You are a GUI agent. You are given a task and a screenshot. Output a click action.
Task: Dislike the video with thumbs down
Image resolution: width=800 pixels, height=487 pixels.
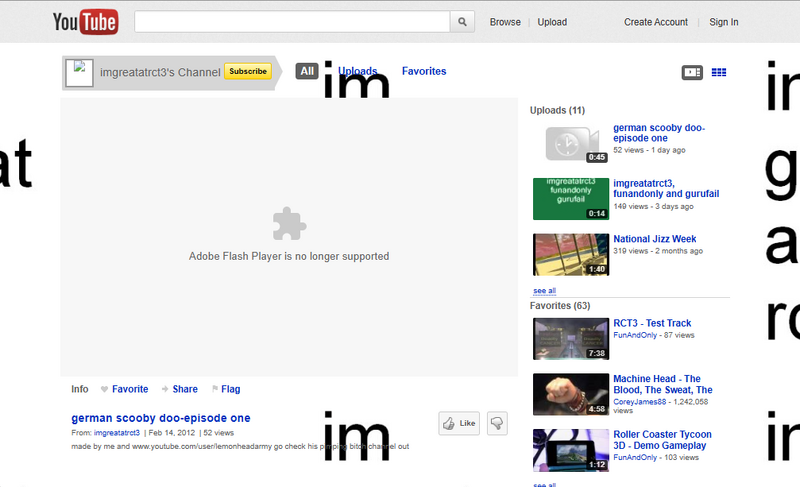[497, 423]
